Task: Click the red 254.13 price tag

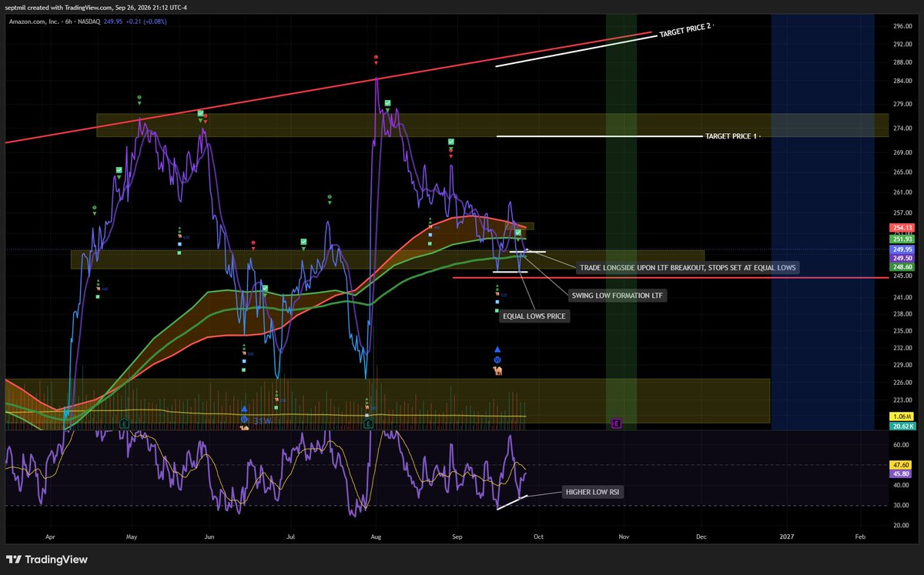Action: pos(903,228)
